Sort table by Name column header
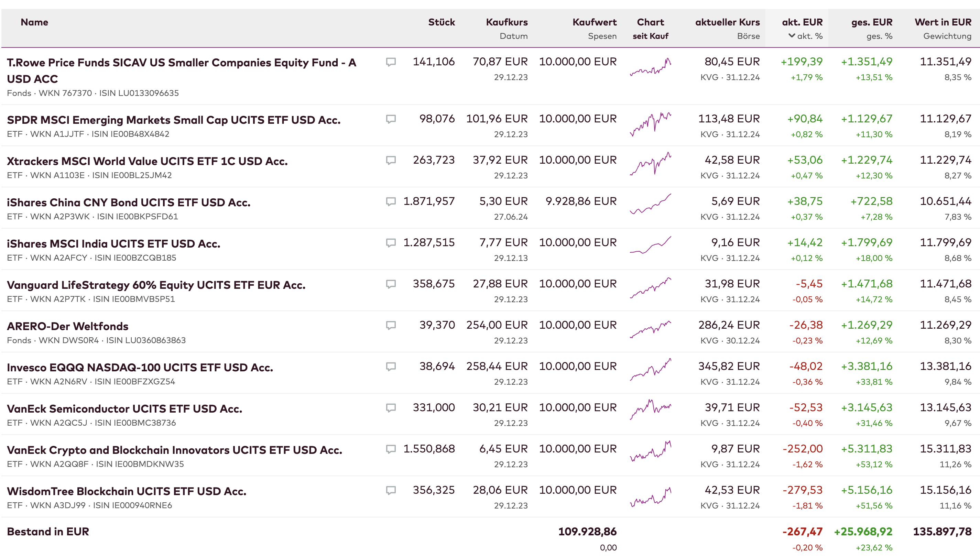Image resolution: width=980 pixels, height=557 pixels. click(34, 22)
